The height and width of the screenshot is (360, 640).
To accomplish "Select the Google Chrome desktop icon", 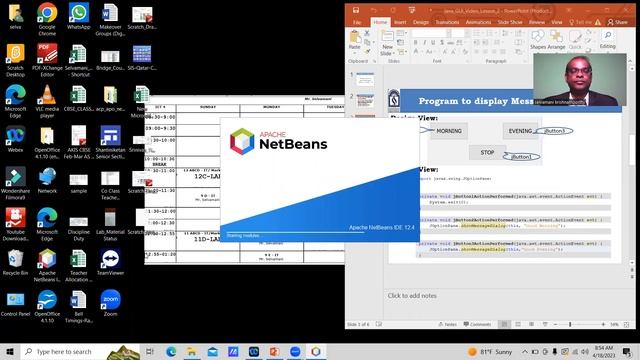I will click(x=47, y=12).
